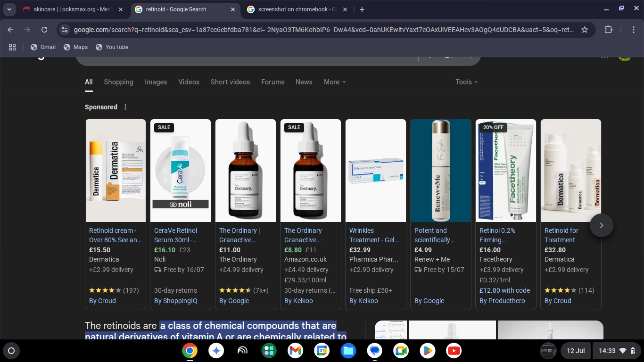
Task: Click the By ShoppingIQ link
Action: pos(176,301)
